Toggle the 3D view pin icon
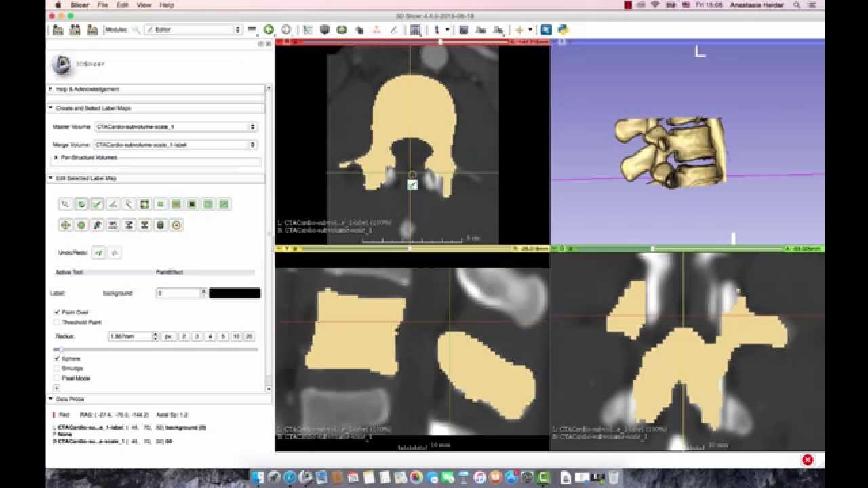The height and width of the screenshot is (488, 868). pyautogui.click(x=555, y=42)
